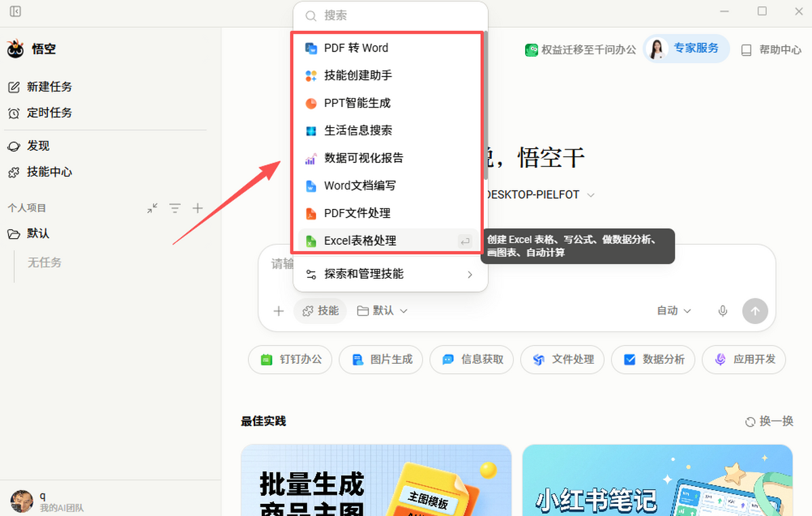Add a new project with the plus icon
This screenshot has height=516, width=812.
pyautogui.click(x=198, y=208)
